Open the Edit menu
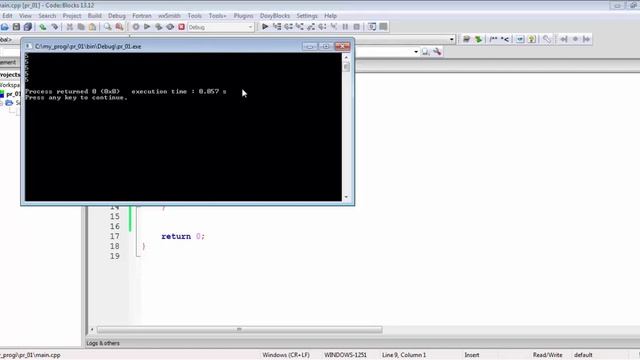640x360 pixels. pyautogui.click(x=7, y=16)
